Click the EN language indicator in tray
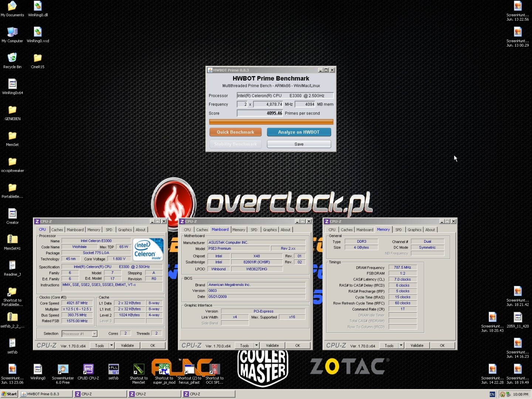 click(x=492, y=395)
